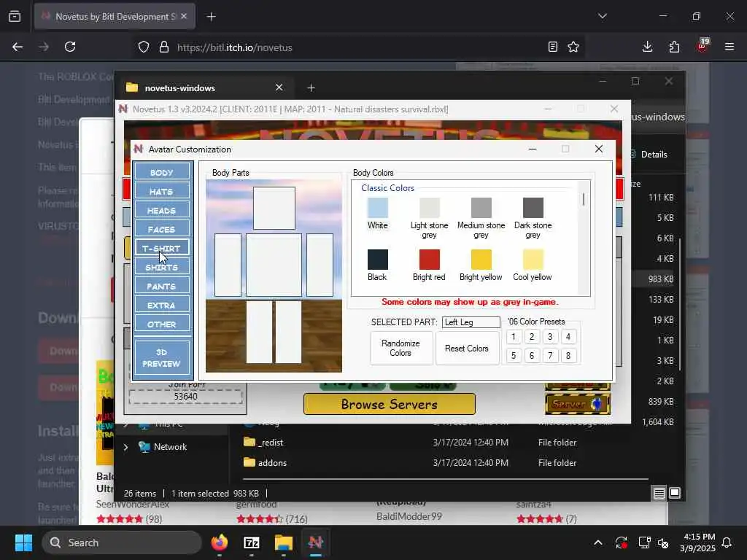The image size is (747, 560).
Task: Open the BODY category in Avatar Customization
Action: [x=162, y=172]
